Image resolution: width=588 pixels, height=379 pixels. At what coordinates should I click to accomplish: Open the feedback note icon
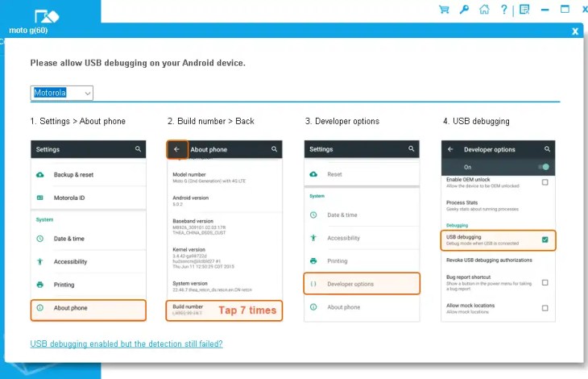coord(524,10)
